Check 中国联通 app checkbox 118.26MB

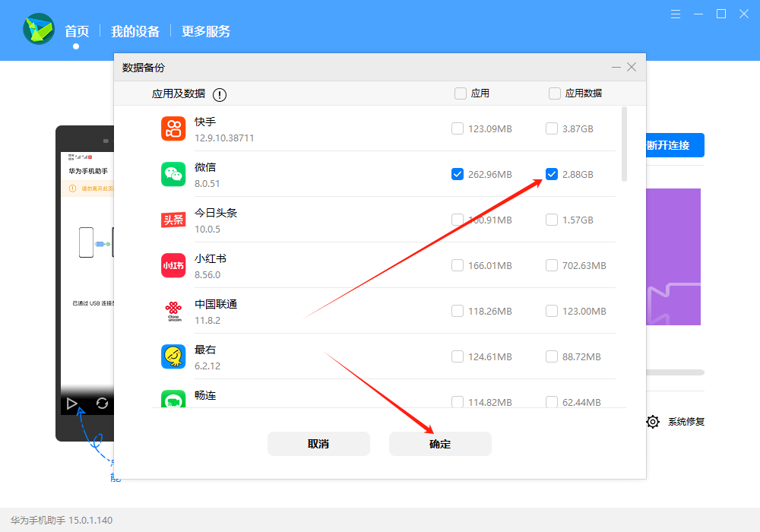[x=457, y=311]
